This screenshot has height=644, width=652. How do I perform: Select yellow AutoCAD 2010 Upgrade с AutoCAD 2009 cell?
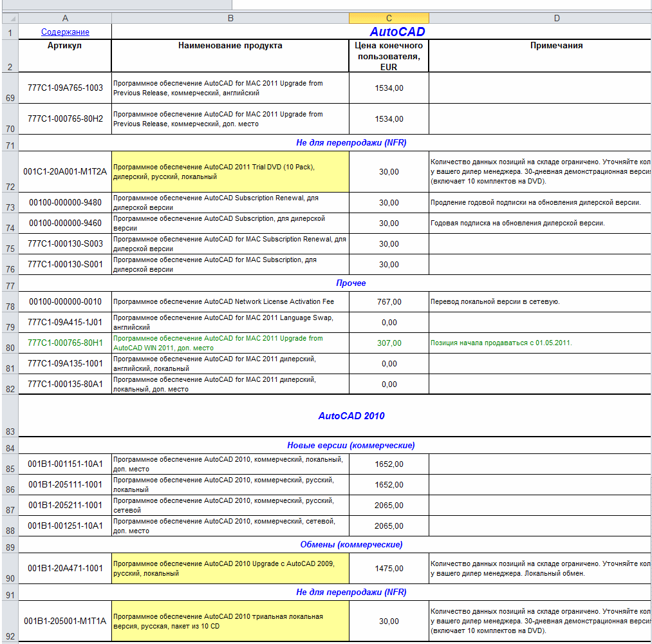(230, 568)
